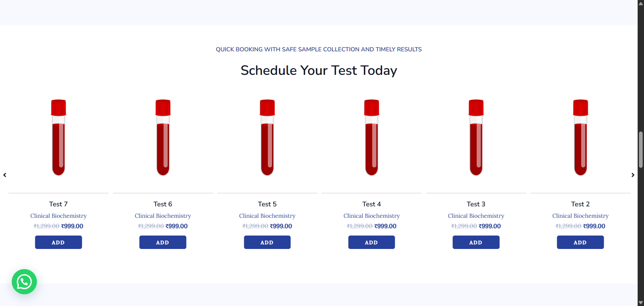Screen dimensions: 644x306
Task: Click the previous carousel arrow
Action: [5, 175]
